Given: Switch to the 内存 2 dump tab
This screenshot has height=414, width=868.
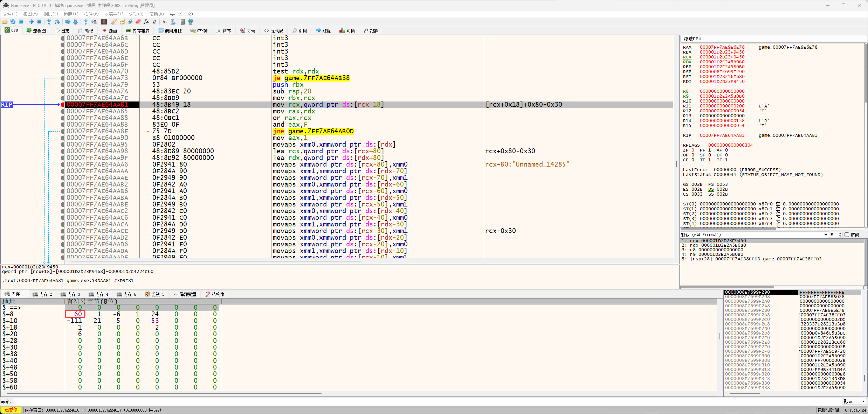Looking at the screenshot, I should [x=42, y=294].
